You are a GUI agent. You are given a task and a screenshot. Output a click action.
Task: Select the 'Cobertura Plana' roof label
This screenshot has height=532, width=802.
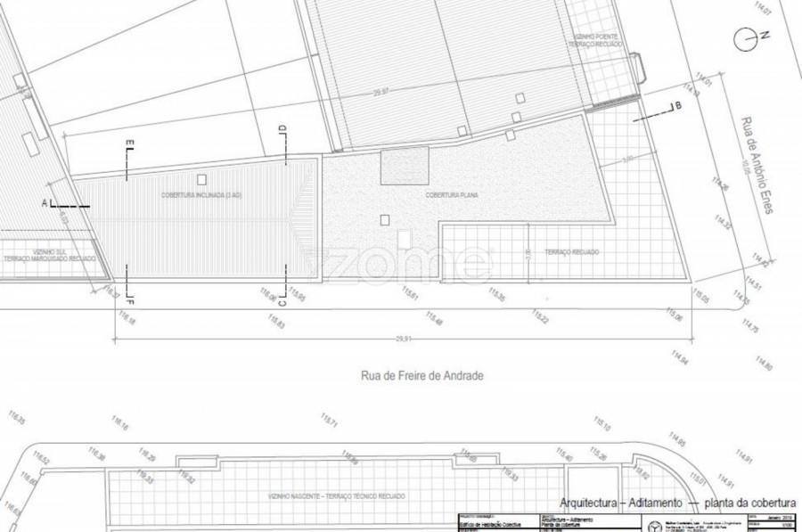coord(448,193)
